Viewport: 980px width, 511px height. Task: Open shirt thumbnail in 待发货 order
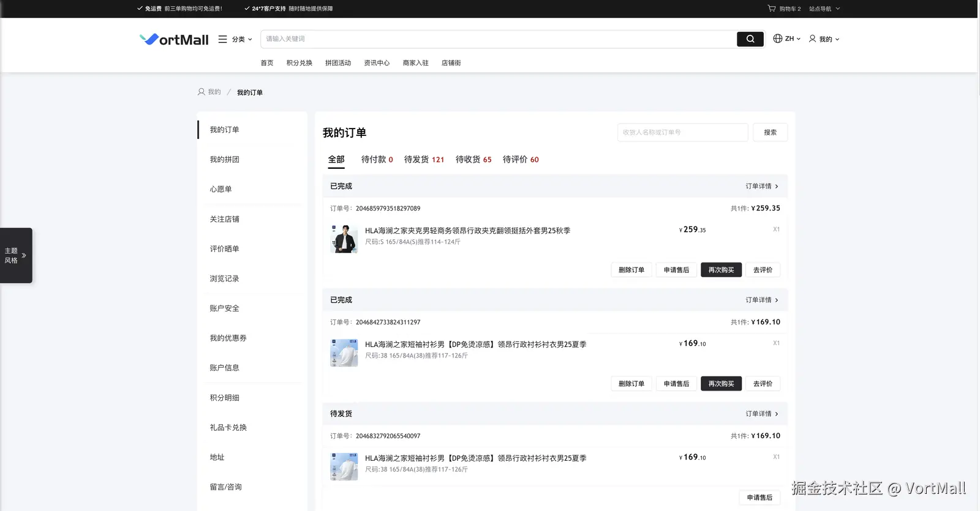point(344,466)
